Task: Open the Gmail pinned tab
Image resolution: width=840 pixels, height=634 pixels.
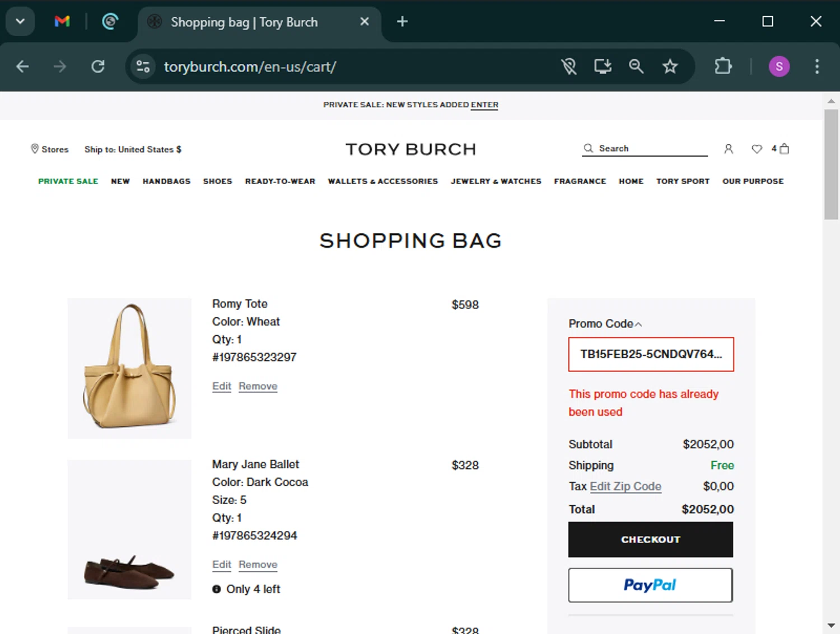Action: coord(62,22)
